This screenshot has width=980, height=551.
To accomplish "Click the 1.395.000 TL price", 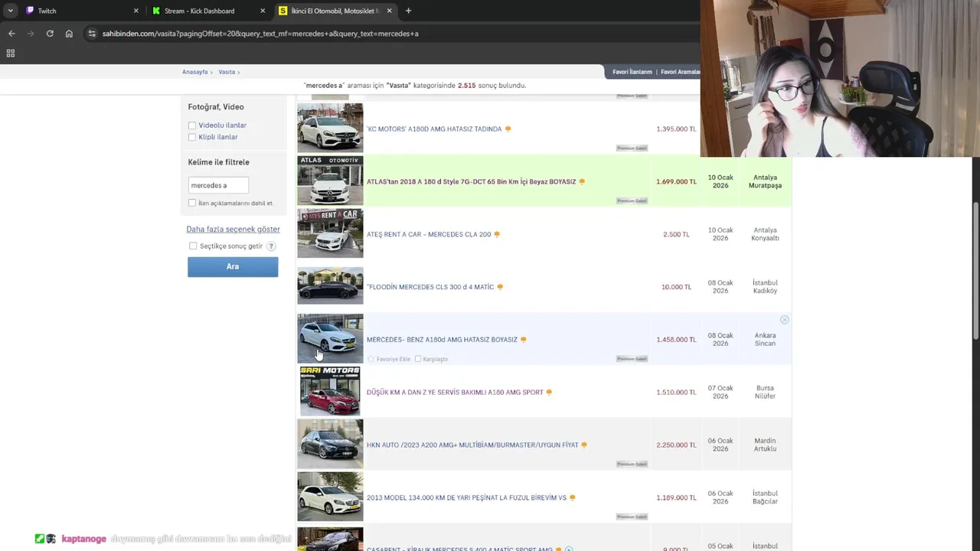I will [x=676, y=129].
